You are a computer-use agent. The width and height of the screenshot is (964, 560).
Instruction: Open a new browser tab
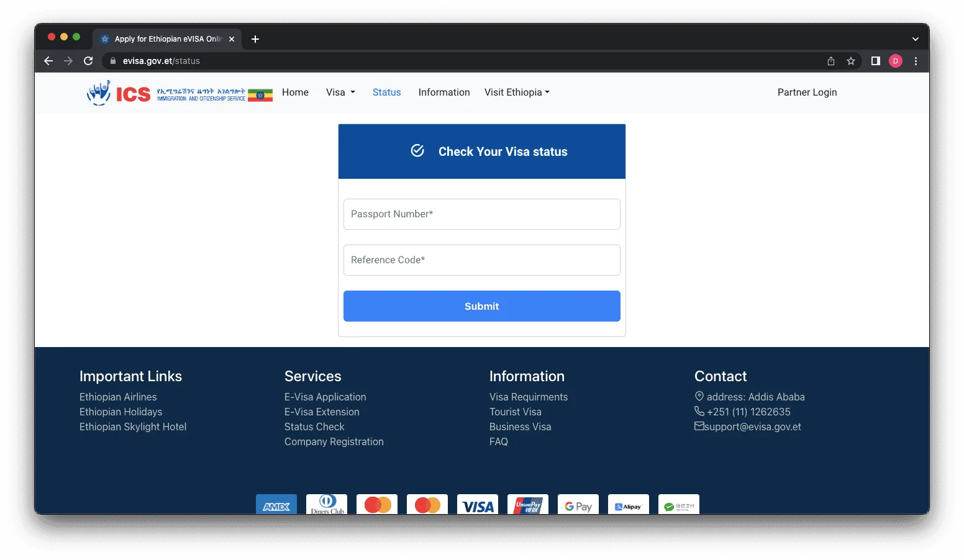(x=255, y=39)
